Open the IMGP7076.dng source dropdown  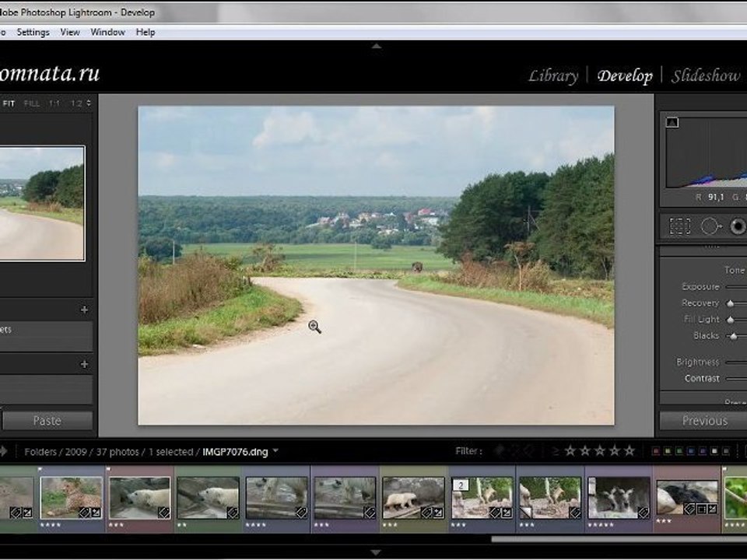tap(275, 451)
